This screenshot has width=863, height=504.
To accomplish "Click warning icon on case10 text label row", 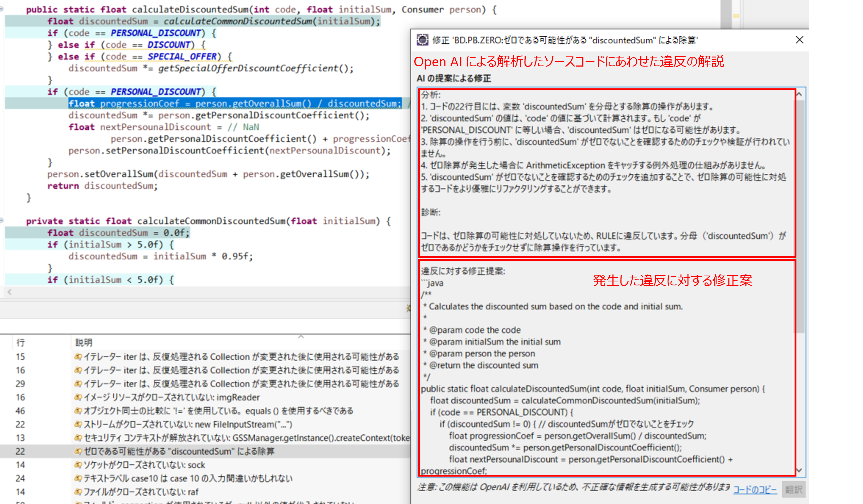I will tap(78, 478).
